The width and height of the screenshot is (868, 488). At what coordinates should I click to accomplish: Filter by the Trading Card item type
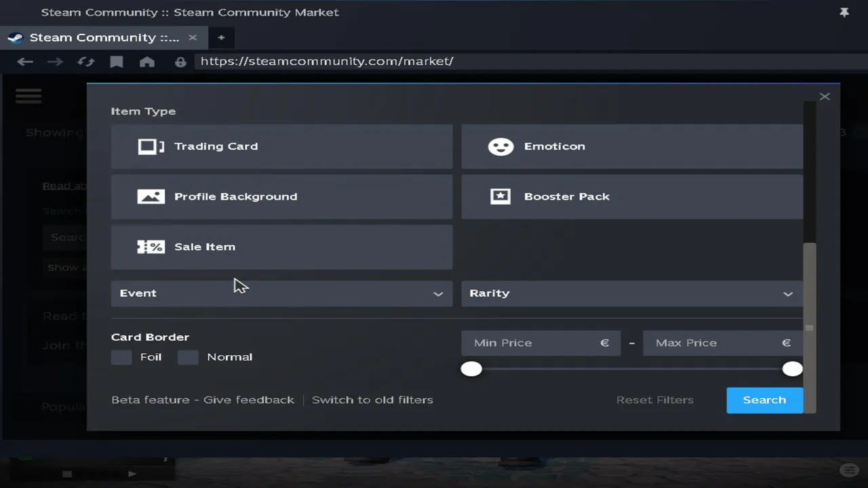pyautogui.click(x=281, y=146)
